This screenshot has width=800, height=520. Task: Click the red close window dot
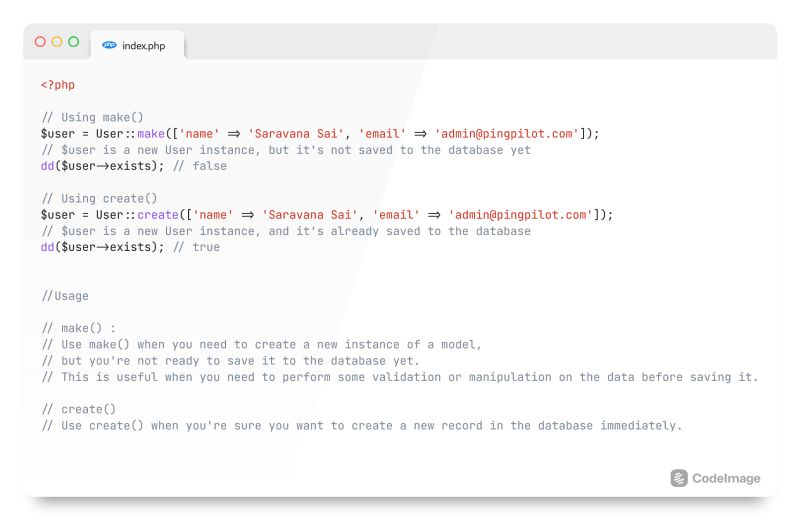click(x=40, y=42)
